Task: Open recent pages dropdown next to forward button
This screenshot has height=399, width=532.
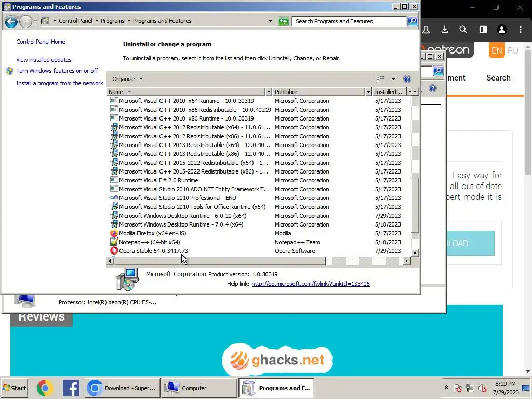Action: [x=36, y=22]
